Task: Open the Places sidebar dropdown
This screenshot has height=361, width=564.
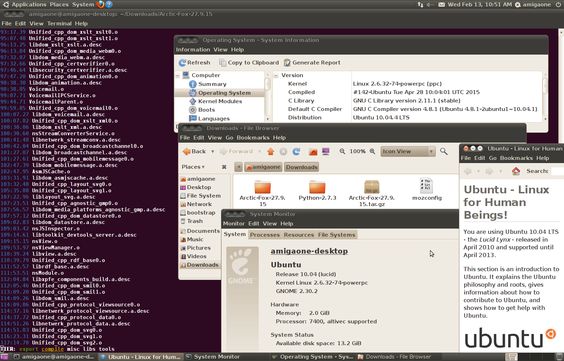Action: point(194,167)
